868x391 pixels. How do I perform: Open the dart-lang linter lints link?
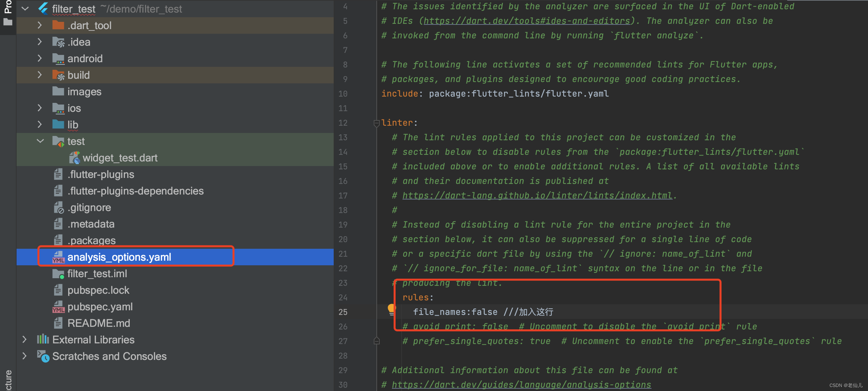(x=537, y=195)
